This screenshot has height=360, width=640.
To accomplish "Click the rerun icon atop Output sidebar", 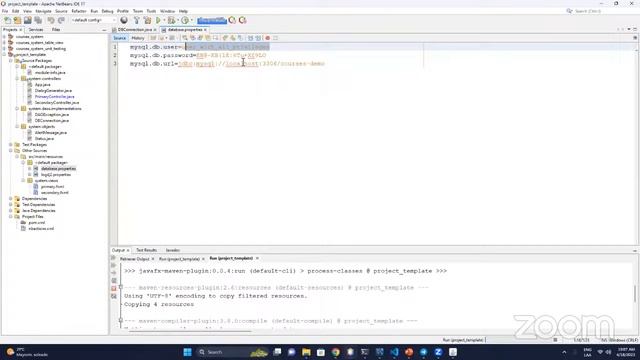I will 114,258.
